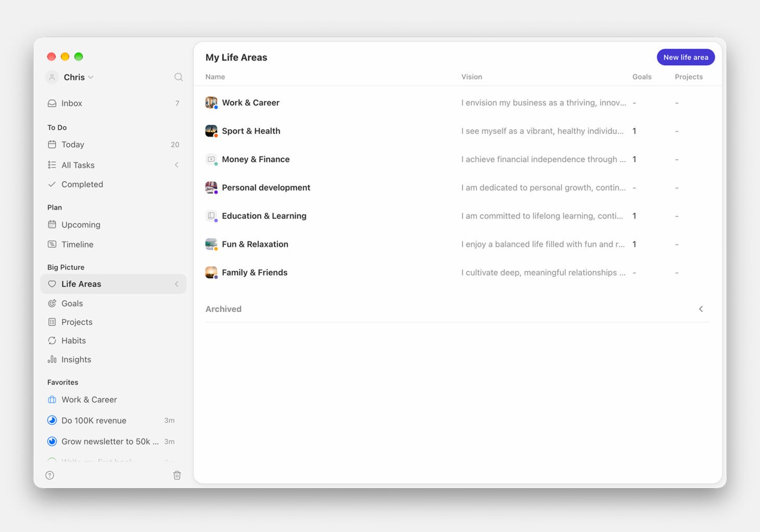The width and height of the screenshot is (760, 532).
Task: Click the Education & Learning goals count
Action: point(634,216)
